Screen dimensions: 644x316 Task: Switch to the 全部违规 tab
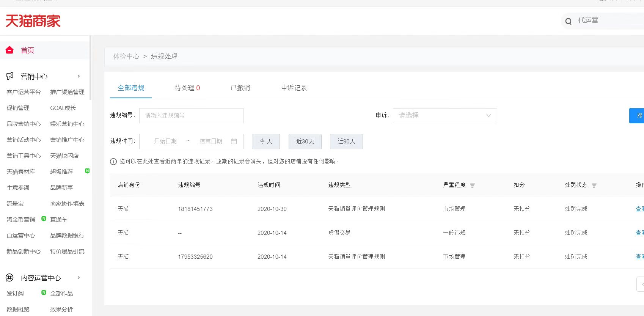pos(131,88)
